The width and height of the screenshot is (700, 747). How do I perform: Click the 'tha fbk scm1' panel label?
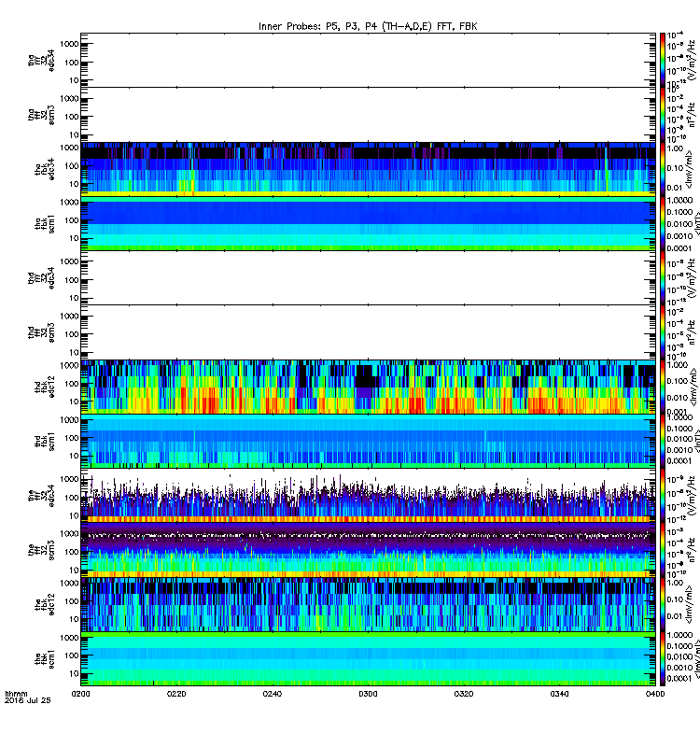pyautogui.click(x=45, y=223)
